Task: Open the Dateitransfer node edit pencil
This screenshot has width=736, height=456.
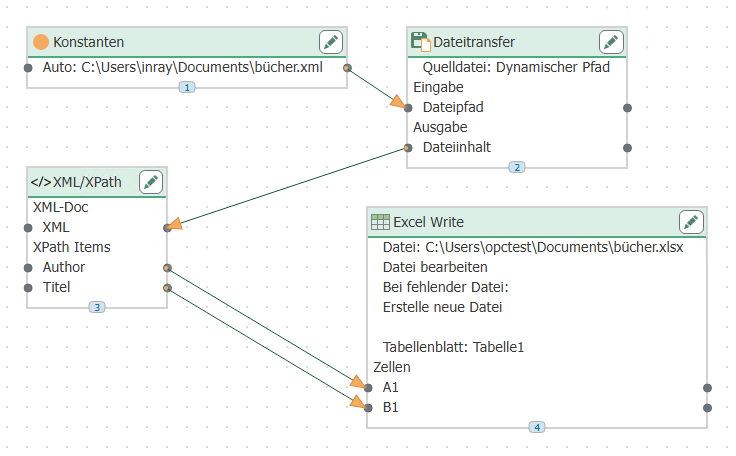Action: click(x=611, y=42)
